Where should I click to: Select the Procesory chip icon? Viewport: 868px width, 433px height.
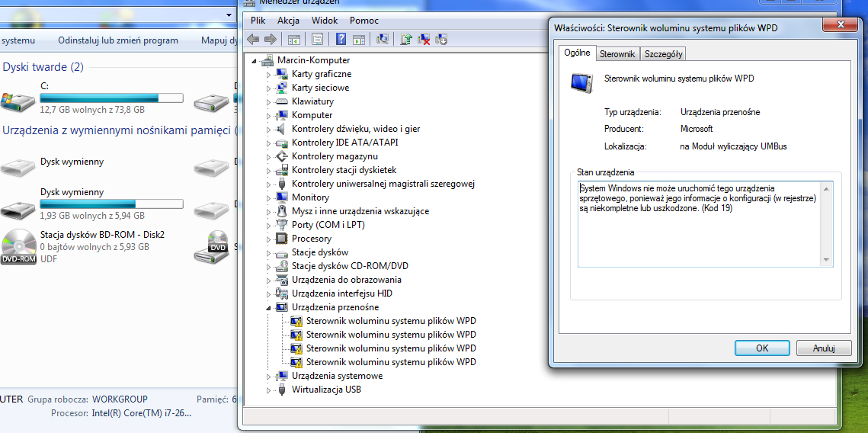[x=282, y=239]
